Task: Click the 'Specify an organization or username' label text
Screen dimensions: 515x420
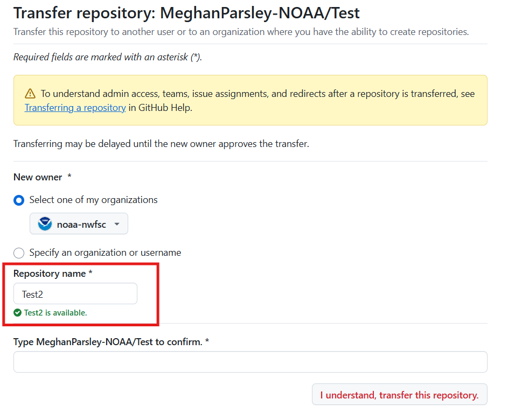Action: click(105, 253)
